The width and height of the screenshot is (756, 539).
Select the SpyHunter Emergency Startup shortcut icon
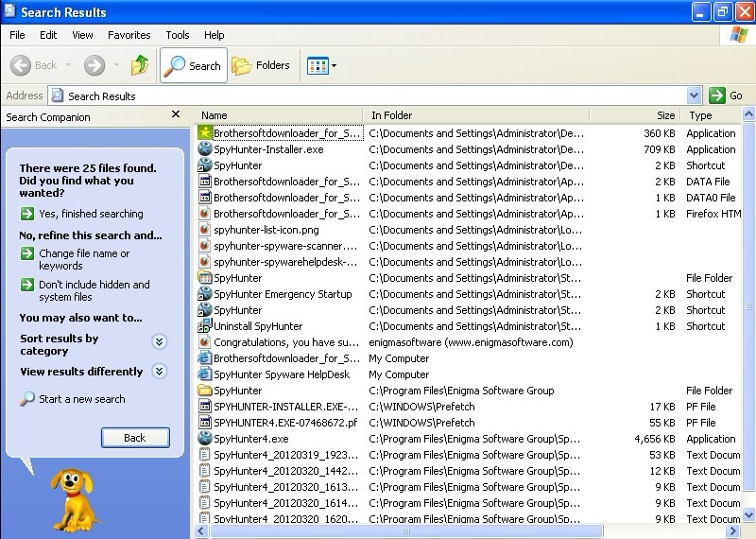[205, 294]
